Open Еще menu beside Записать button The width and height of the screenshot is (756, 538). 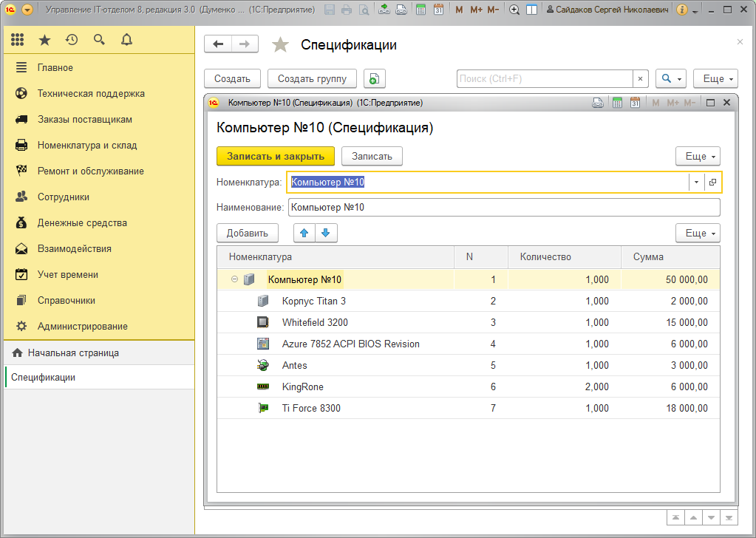(x=698, y=156)
